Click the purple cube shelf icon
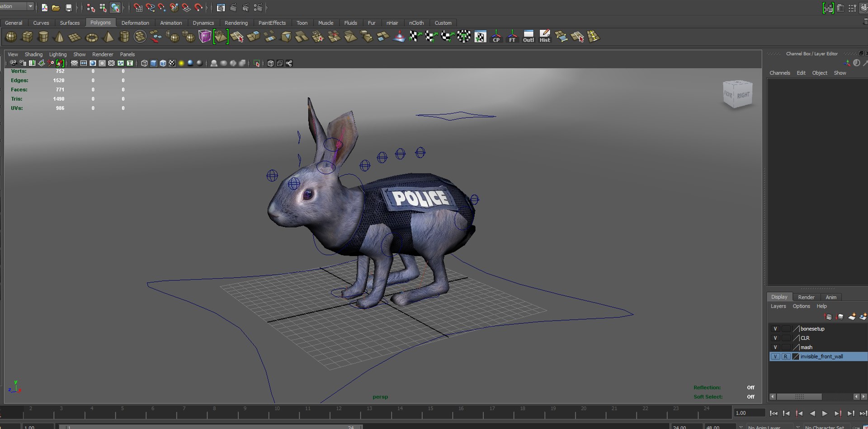 [205, 37]
